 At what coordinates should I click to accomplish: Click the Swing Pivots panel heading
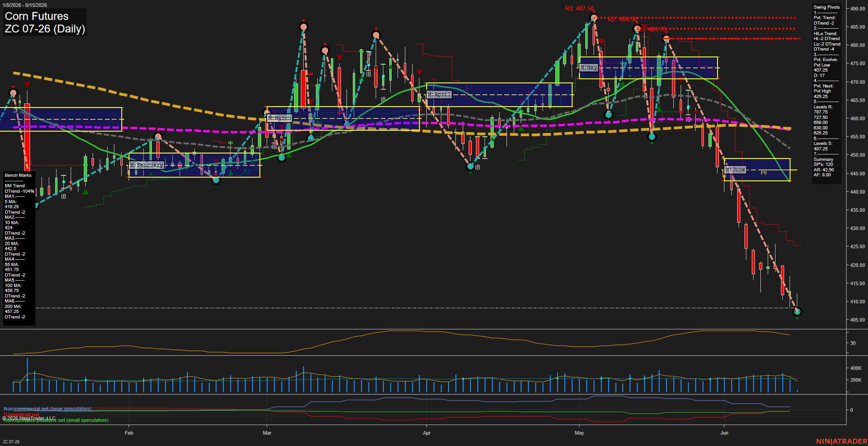pos(827,7)
